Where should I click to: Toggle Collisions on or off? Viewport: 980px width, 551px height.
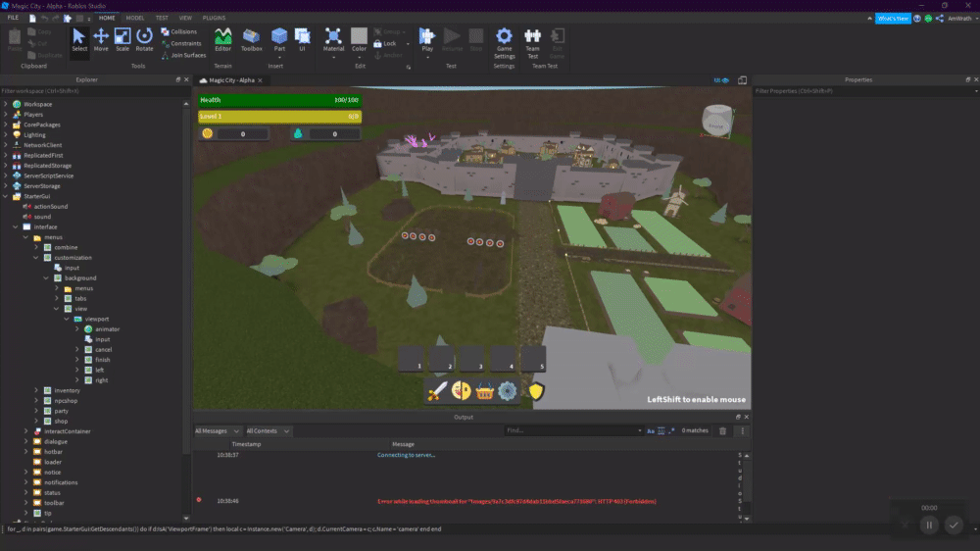pyautogui.click(x=179, y=31)
